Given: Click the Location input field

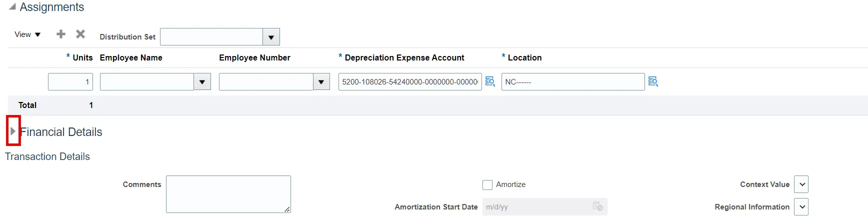Looking at the screenshot, I should pyautogui.click(x=572, y=82).
